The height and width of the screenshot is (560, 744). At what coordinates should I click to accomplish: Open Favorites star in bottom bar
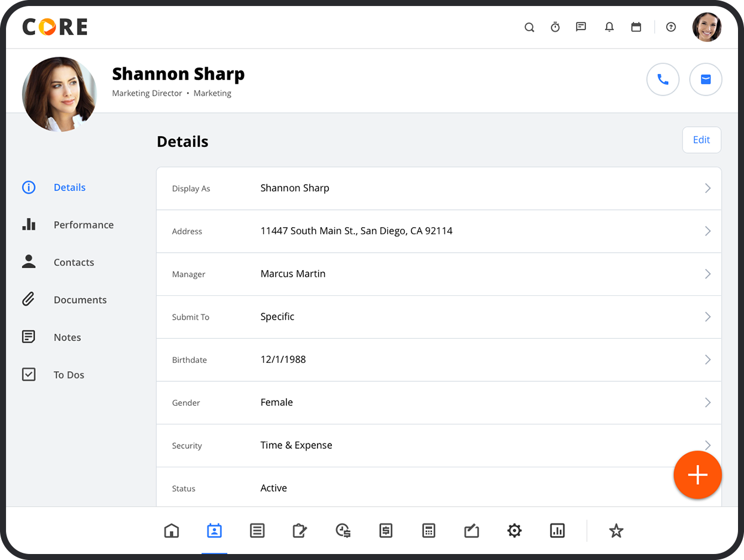click(616, 531)
